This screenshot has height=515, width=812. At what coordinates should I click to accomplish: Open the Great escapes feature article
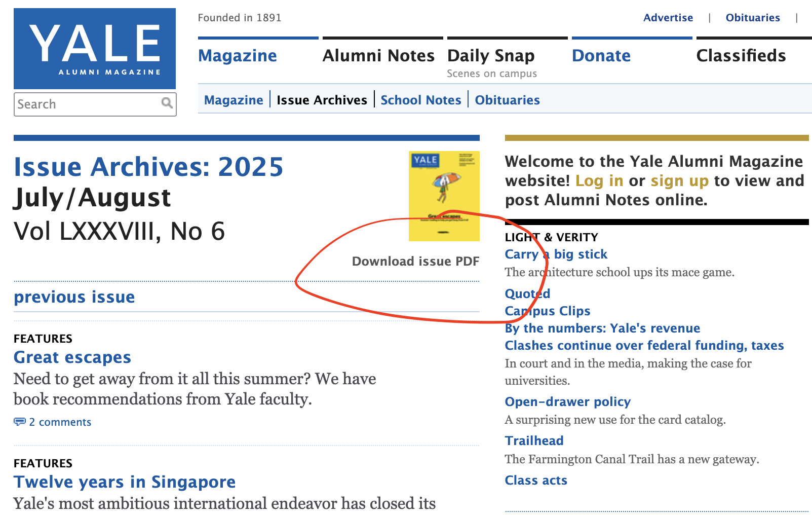coord(72,357)
